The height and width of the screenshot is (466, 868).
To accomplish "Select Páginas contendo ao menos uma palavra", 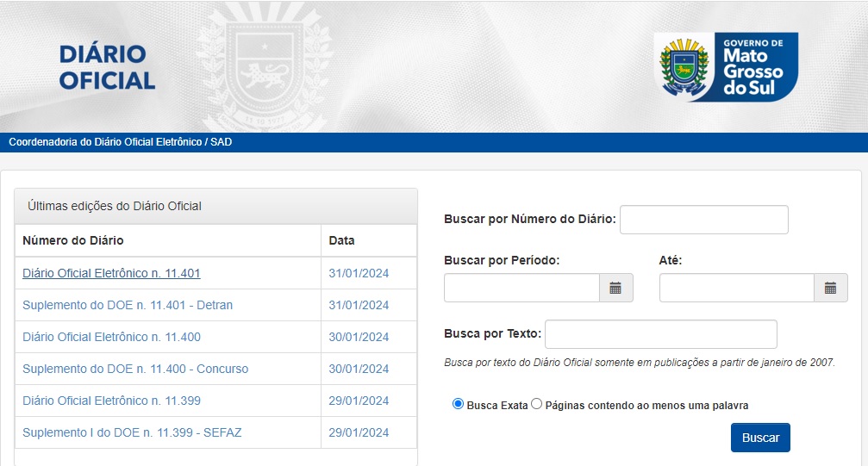I will click(536, 404).
